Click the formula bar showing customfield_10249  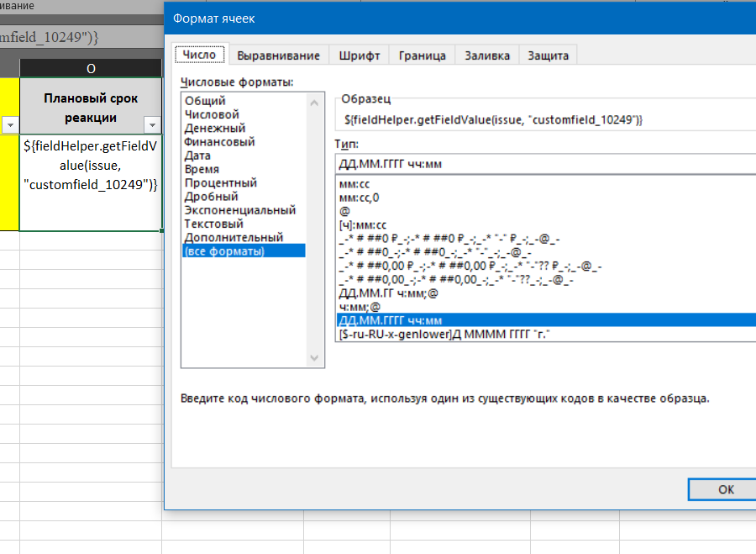coord(81,37)
